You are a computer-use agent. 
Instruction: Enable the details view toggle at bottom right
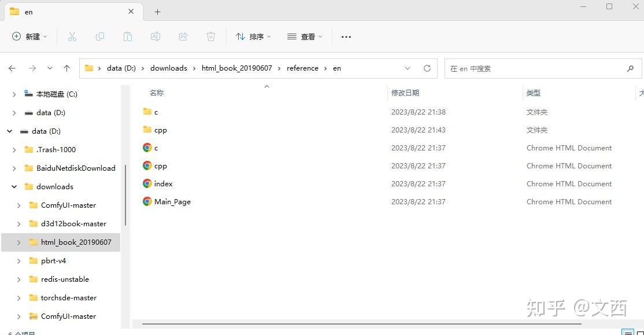coord(627,332)
